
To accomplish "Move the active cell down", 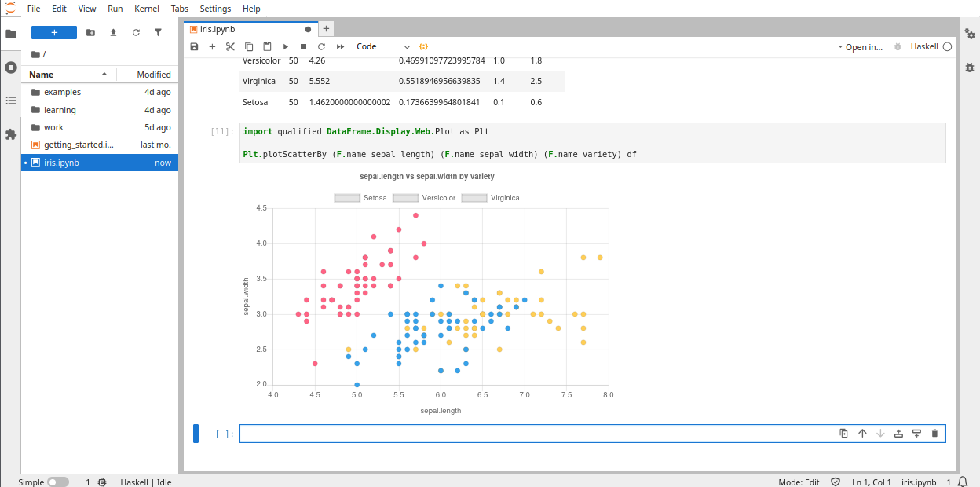I will [x=880, y=434].
